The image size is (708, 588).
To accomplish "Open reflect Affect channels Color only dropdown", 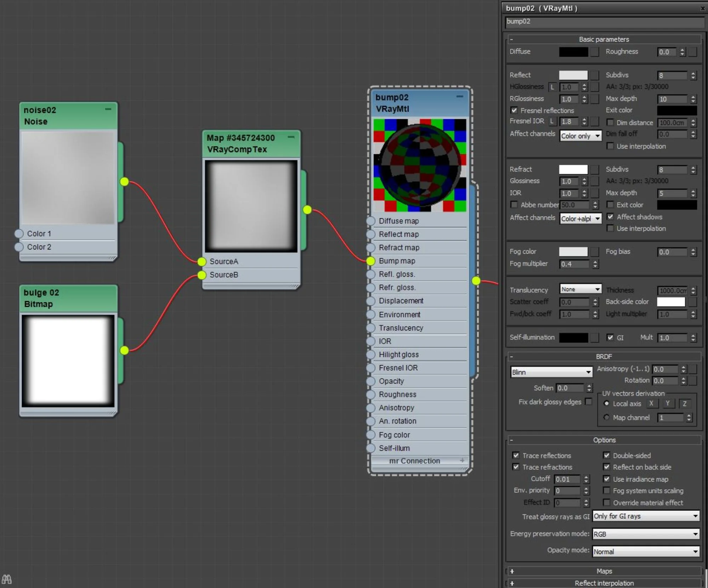I will 581,136.
